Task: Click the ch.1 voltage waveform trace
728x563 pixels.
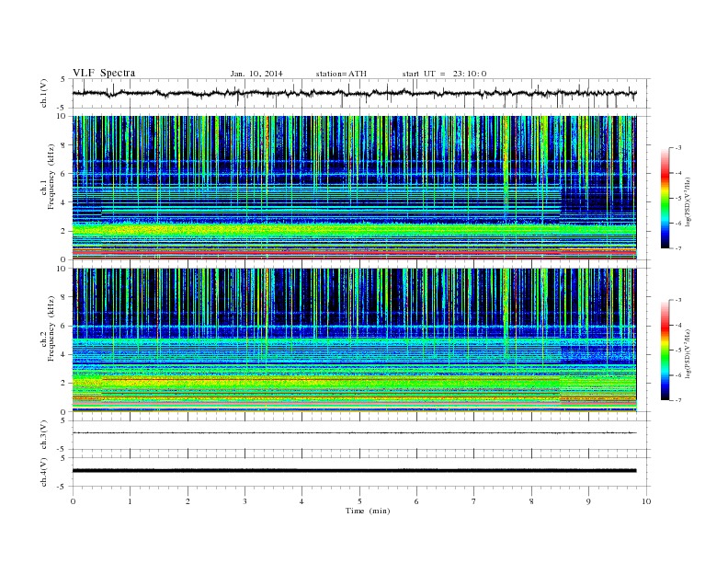Action: 354,93
